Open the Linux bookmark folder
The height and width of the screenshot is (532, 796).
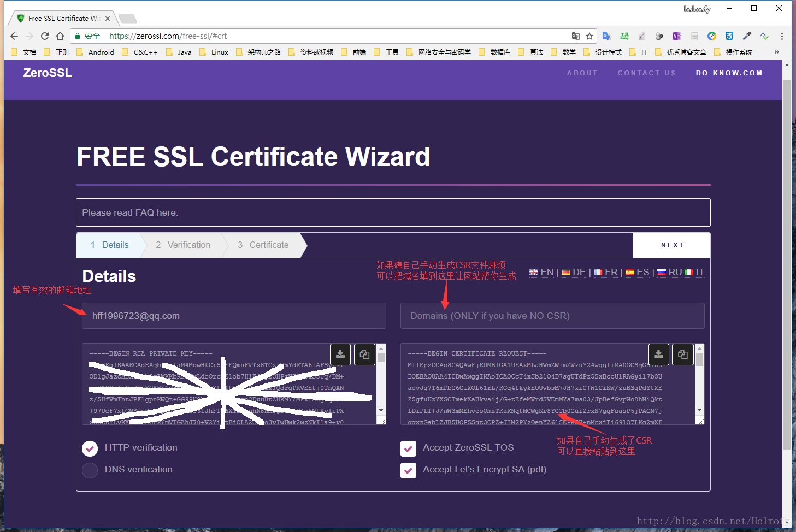(x=214, y=52)
